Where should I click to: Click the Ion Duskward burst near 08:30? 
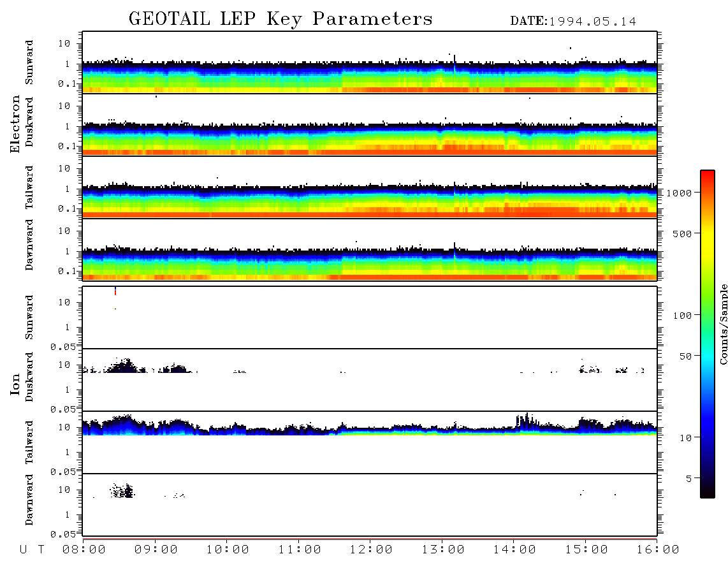[123, 367]
